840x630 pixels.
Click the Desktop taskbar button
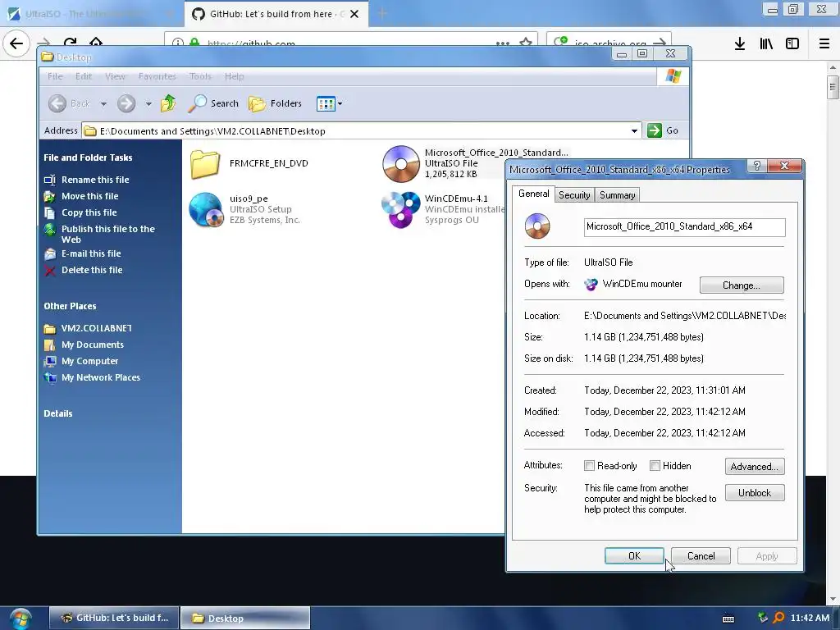point(244,618)
